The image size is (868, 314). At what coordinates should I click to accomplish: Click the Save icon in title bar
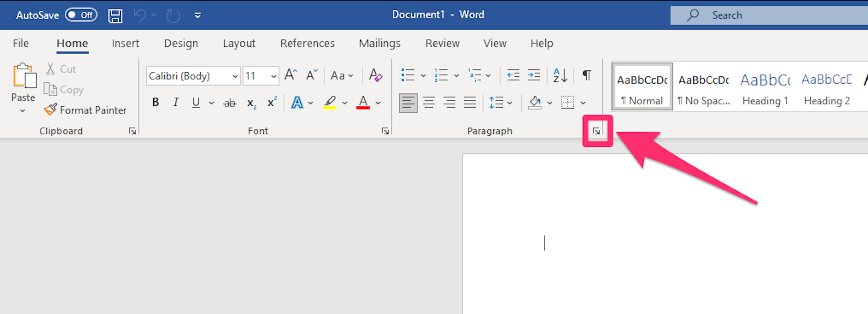[115, 15]
